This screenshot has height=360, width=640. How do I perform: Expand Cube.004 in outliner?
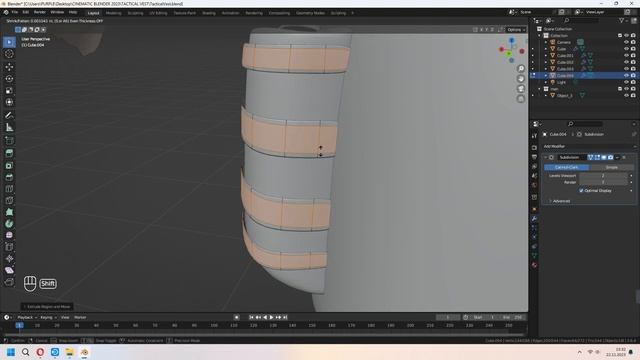pos(546,76)
